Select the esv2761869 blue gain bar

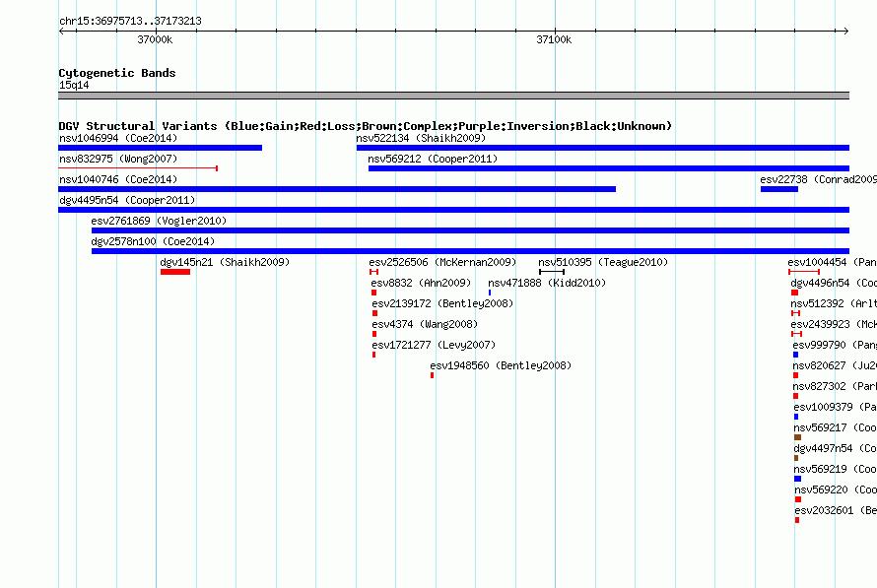(470, 230)
